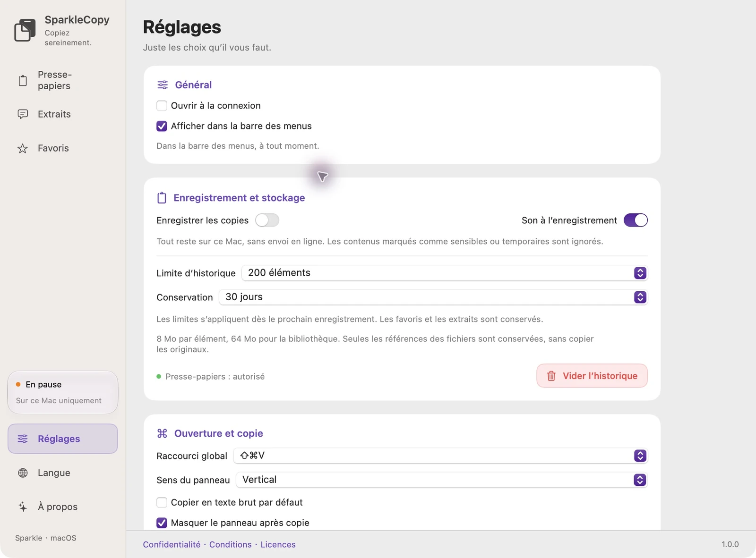Click the Extraits speech bubble icon
Screen dimensions: 756x558
(23, 114)
